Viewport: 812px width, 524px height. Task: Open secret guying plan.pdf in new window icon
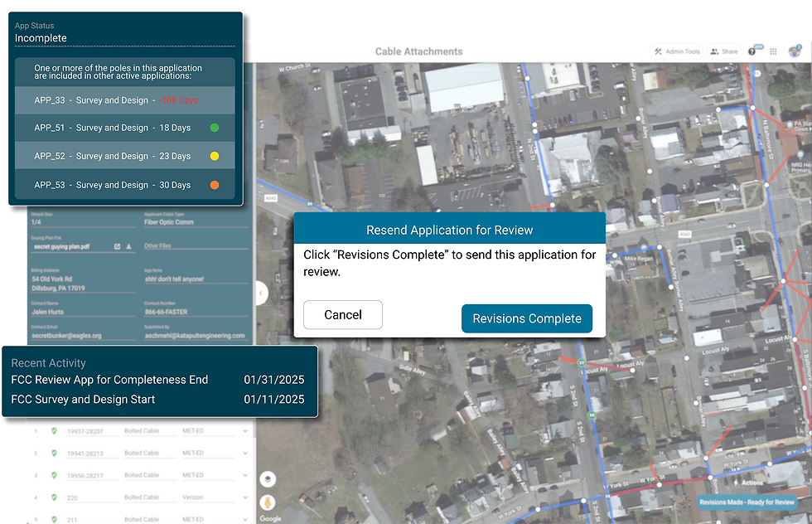[x=117, y=247]
